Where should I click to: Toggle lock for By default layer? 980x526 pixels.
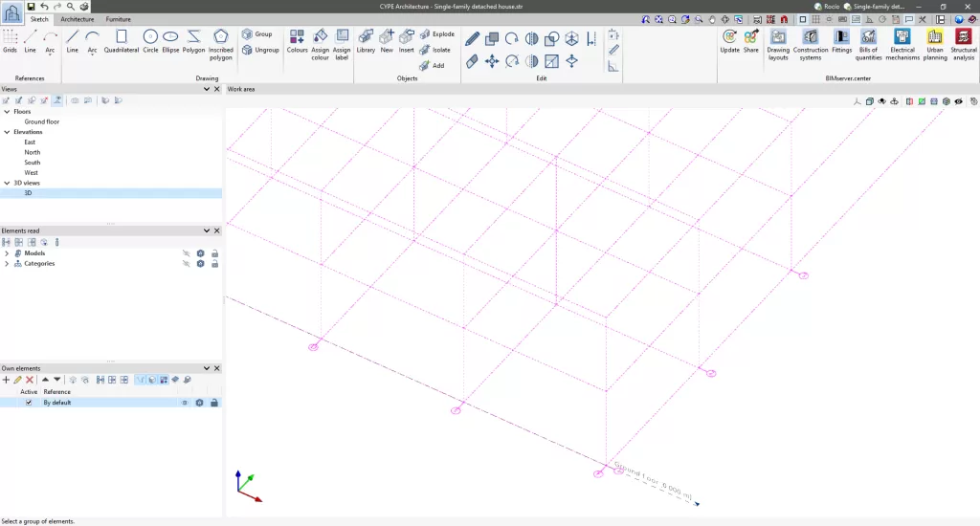click(x=214, y=403)
